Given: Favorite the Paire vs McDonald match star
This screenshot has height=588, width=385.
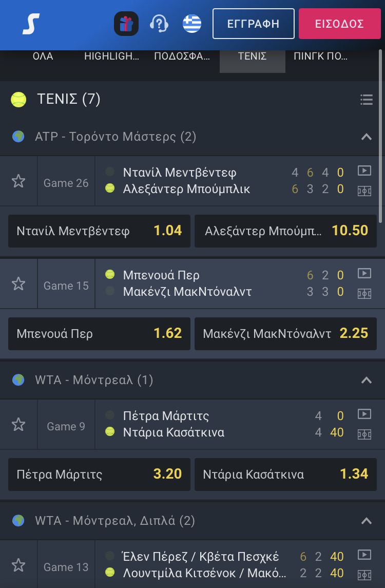Looking at the screenshot, I should 18,284.
